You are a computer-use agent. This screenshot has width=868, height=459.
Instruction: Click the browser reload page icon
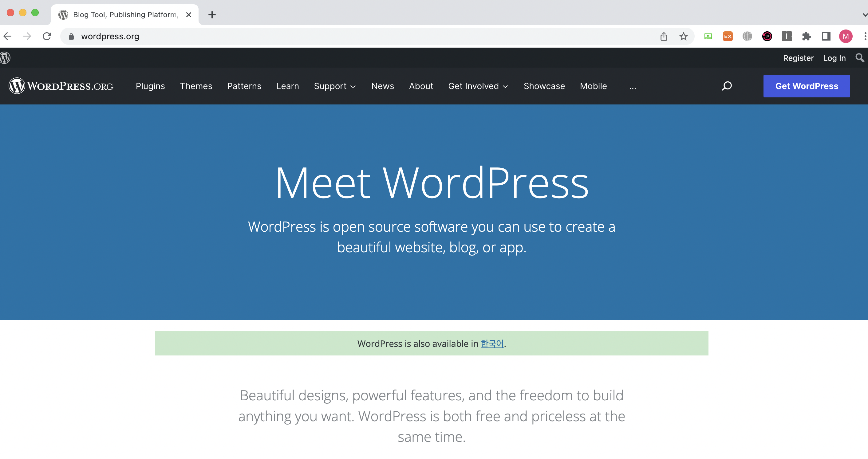coord(47,36)
